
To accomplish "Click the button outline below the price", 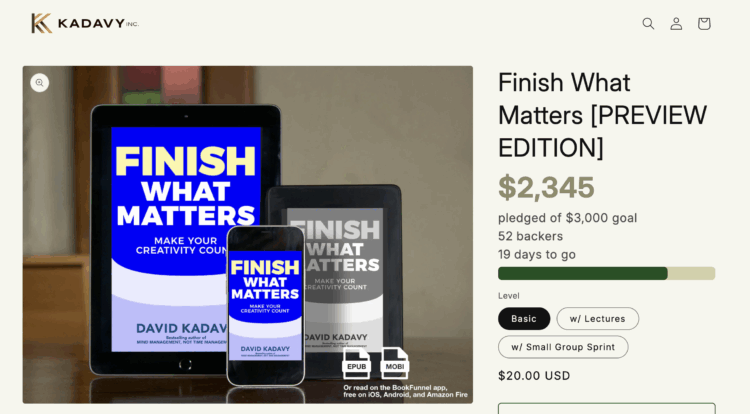I will pyautogui.click(x=607, y=408).
